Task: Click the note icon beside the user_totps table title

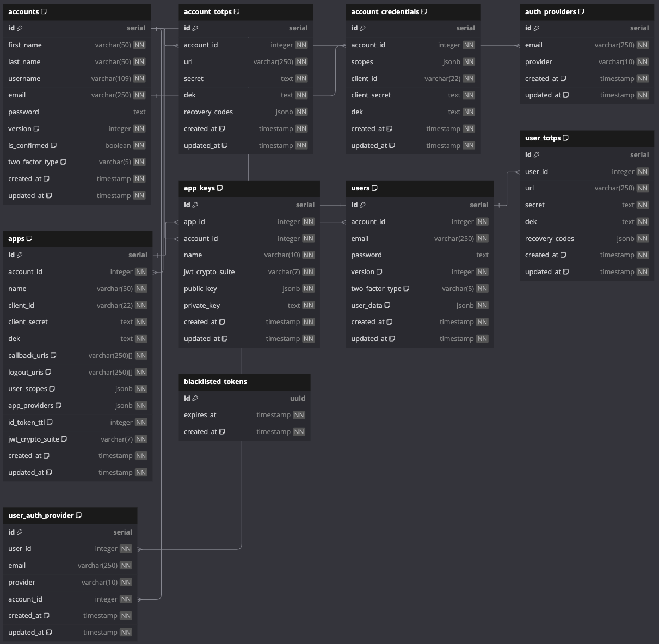Action: pos(566,138)
